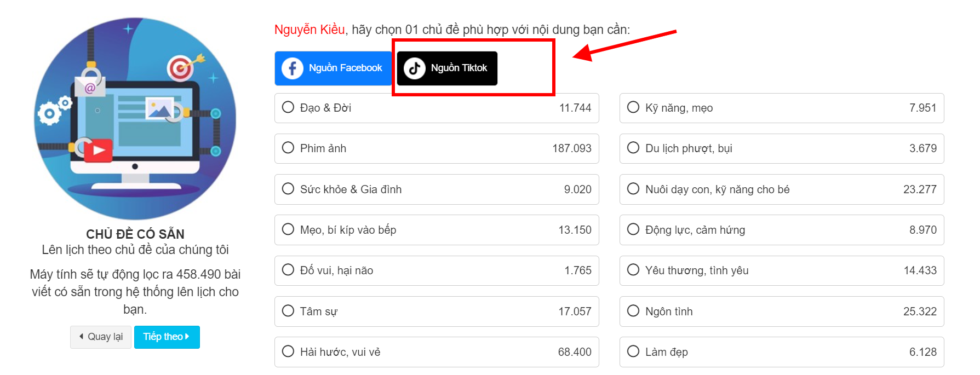The height and width of the screenshot is (375, 980).
Task: Click the computer illustration image
Action: [x=135, y=118]
